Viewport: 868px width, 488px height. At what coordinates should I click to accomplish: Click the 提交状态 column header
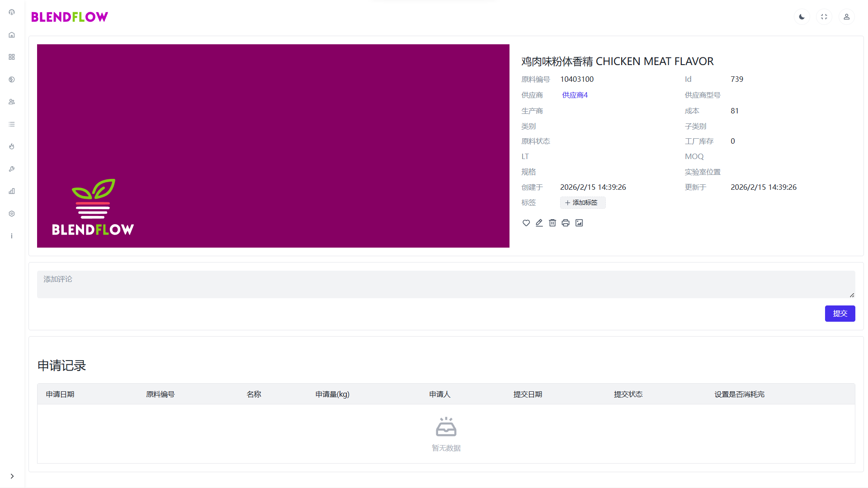tap(628, 394)
